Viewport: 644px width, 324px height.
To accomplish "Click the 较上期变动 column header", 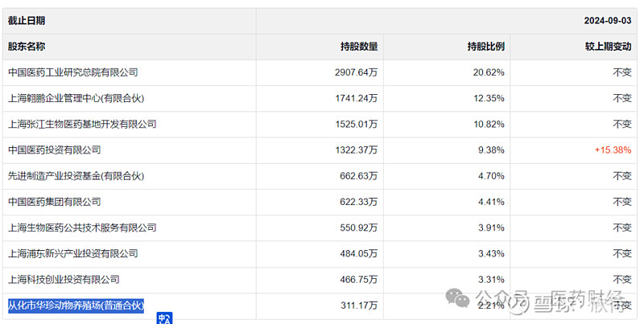I will point(609,47).
